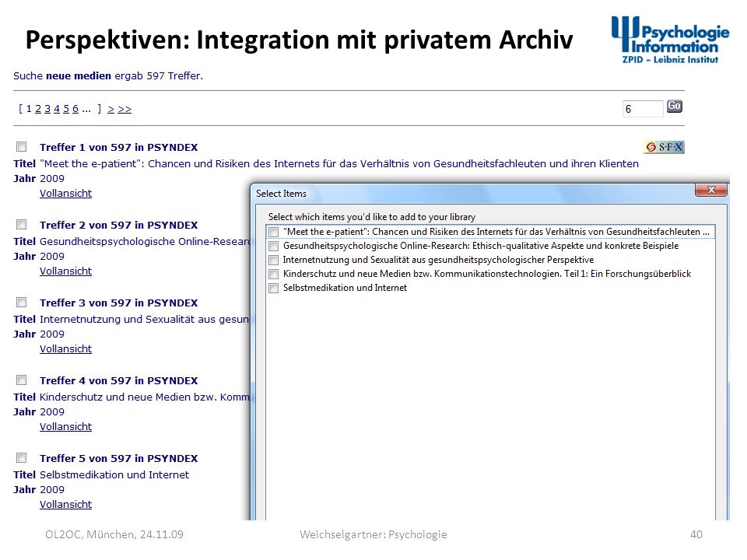Go to results page 6
The width and height of the screenshot is (747, 560).
click(75, 109)
